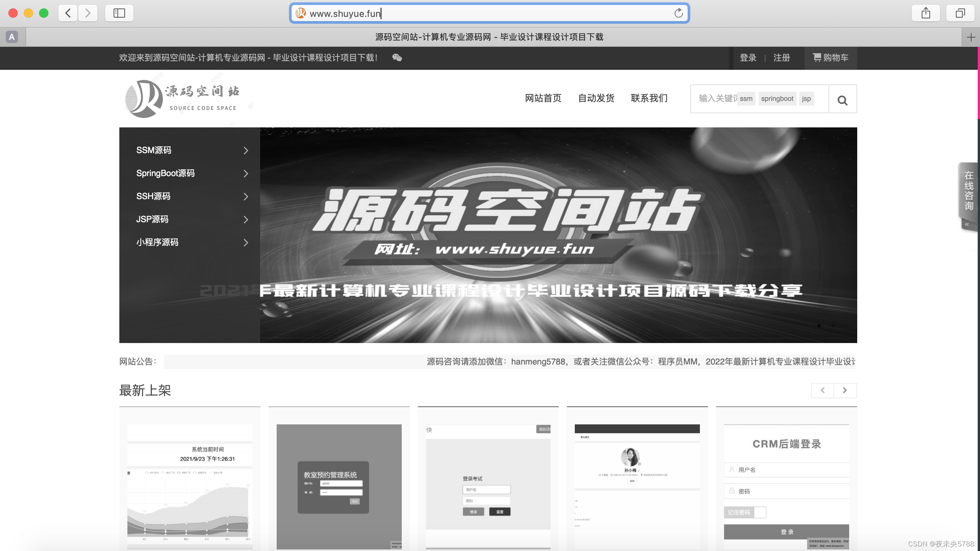Expand the SpringBoot源码 category
This screenshot has width=980, height=551.
click(246, 173)
